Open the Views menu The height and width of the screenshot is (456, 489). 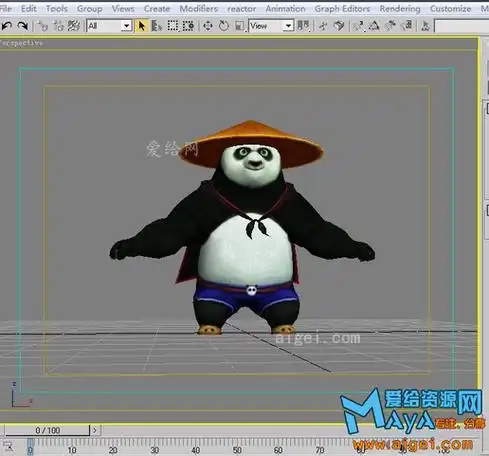click(123, 9)
